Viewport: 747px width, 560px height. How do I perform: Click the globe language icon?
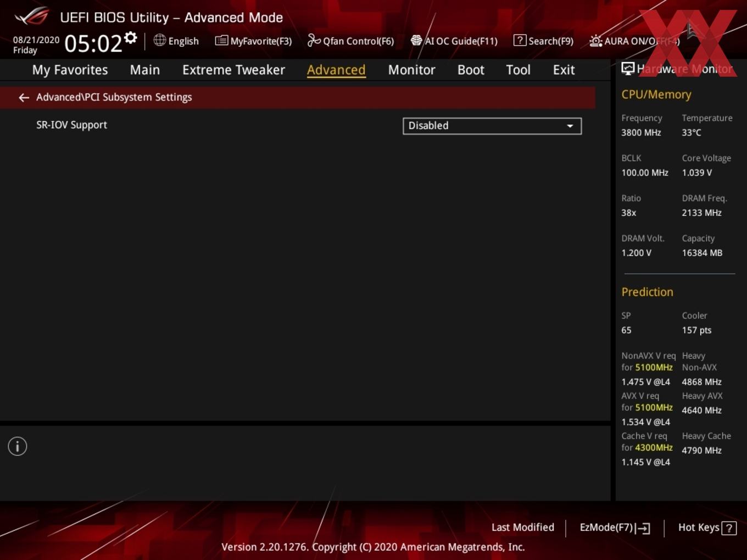point(160,40)
